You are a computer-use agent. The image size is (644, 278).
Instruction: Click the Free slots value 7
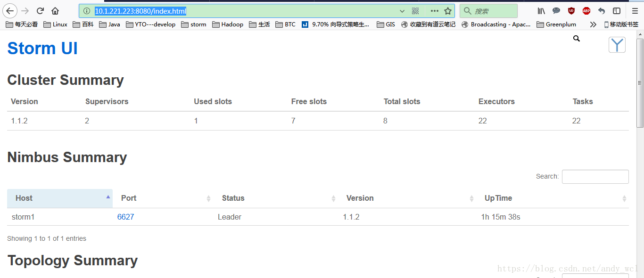click(293, 121)
